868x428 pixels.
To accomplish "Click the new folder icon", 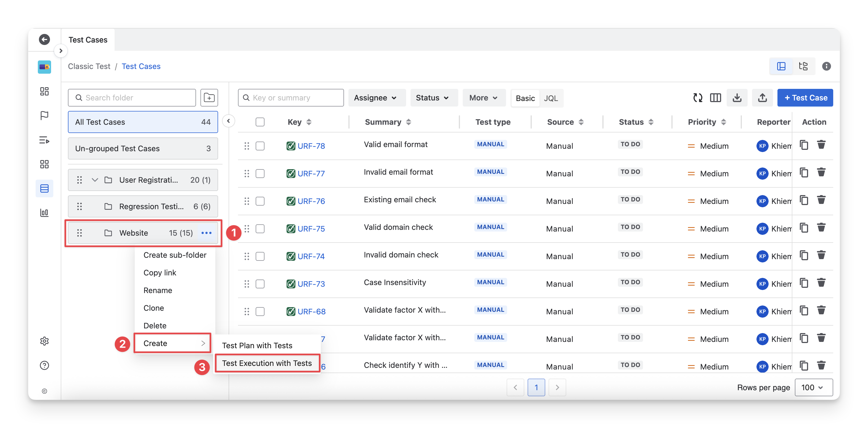I will click(209, 98).
